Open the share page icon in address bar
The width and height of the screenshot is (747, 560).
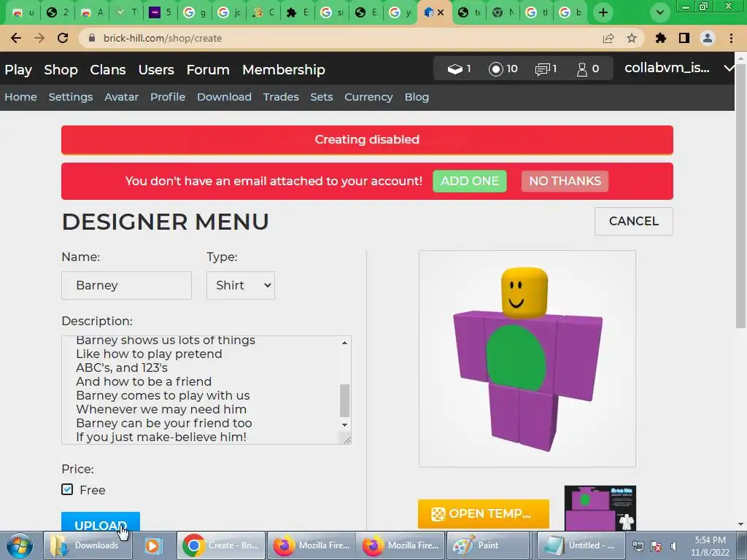point(608,38)
